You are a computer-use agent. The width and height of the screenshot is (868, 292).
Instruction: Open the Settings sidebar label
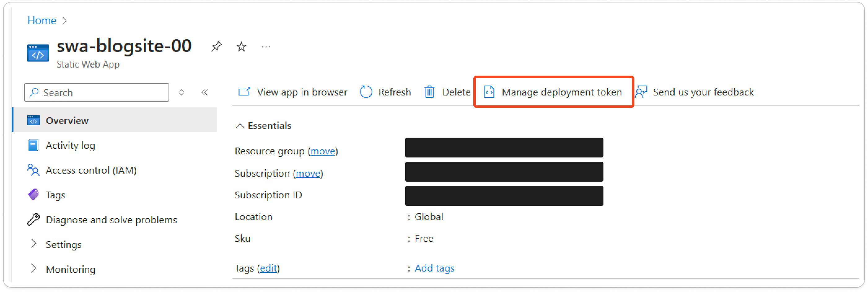[x=64, y=245]
